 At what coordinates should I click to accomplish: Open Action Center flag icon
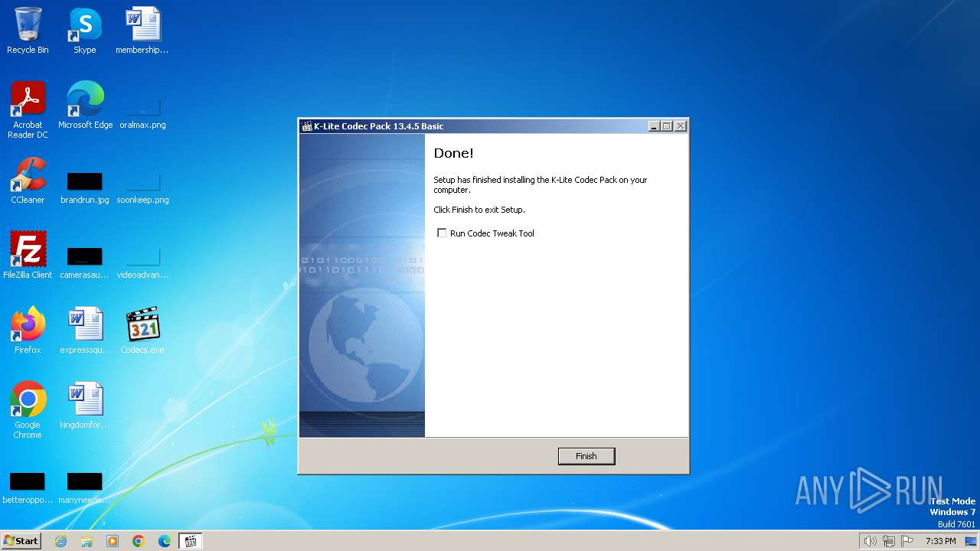click(907, 541)
